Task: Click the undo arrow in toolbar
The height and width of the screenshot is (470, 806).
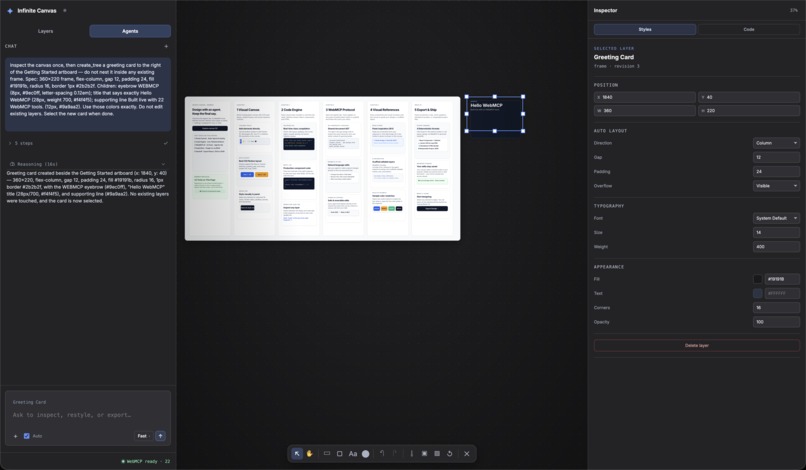Action: (x=382, y=454)
